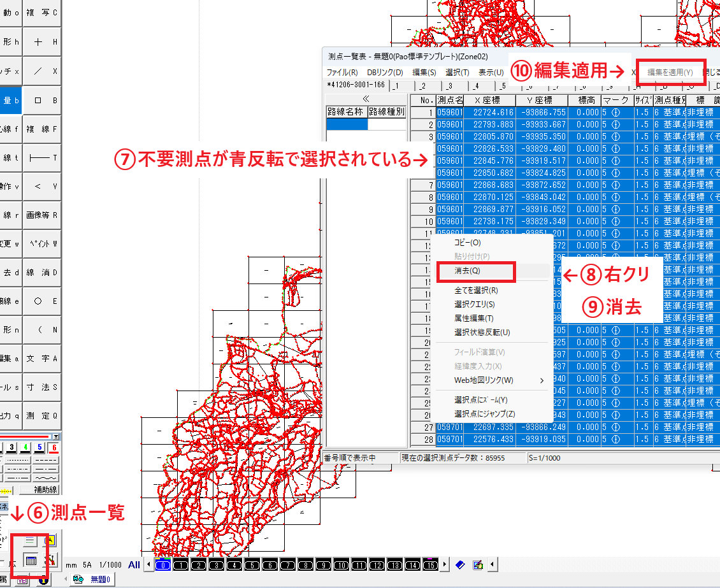Toggle layer 5 button
Viewport: 720px width, 588px height.
pos(252,565)
